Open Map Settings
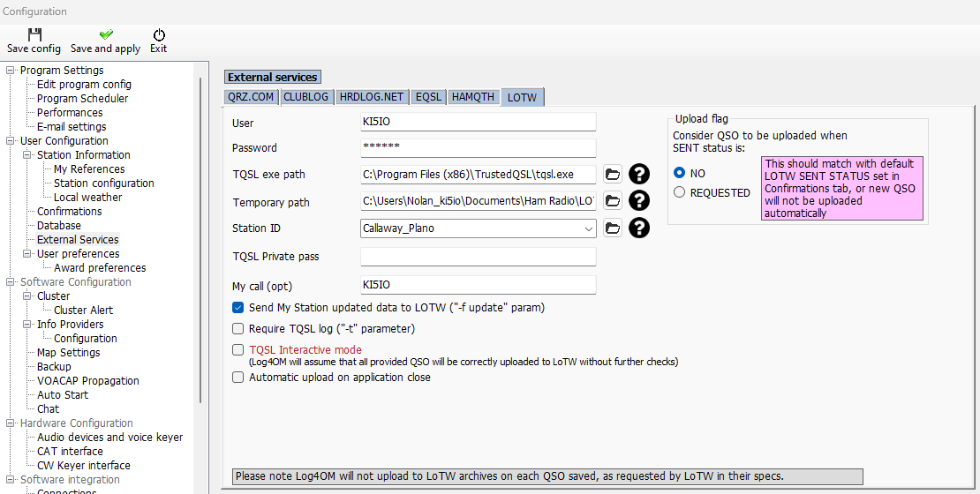 point(68,353)
